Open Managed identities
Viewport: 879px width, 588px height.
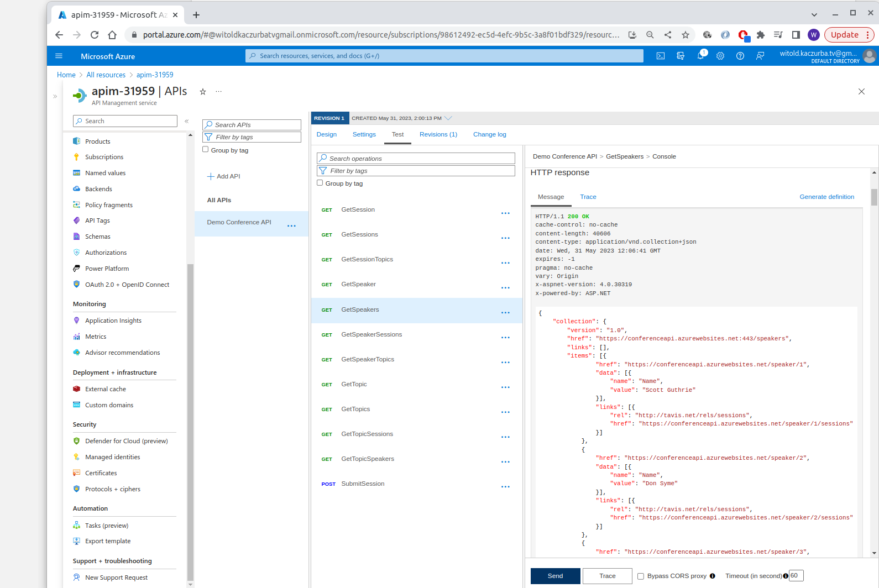click(113, 457)
